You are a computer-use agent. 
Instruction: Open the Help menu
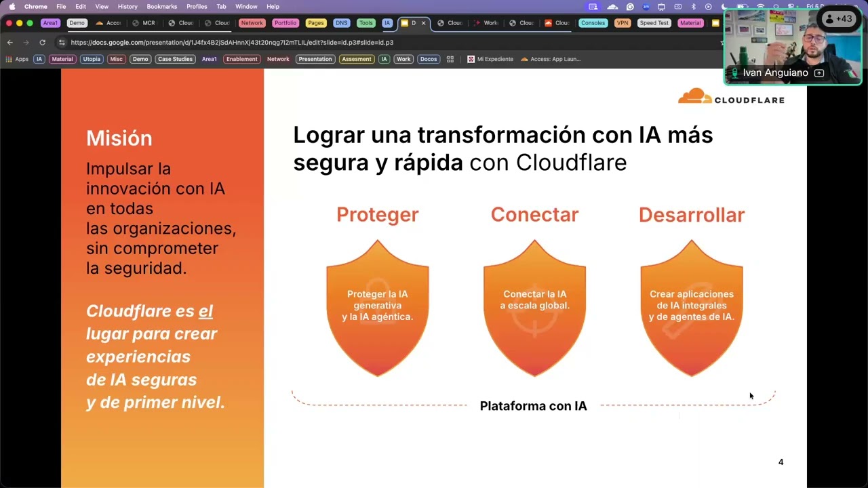pos(273,6)
